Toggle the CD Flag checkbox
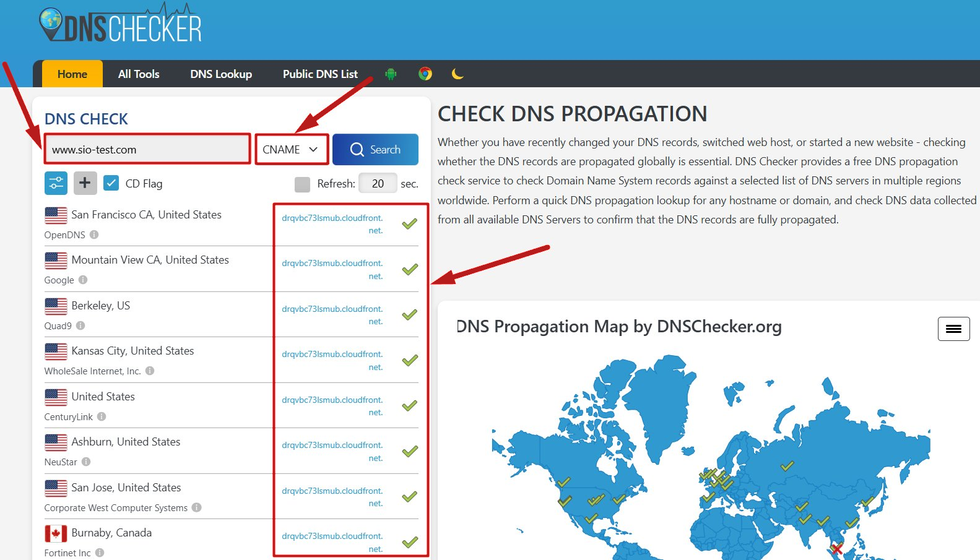This screenshot has height=560, width=980. coord(111,183)
